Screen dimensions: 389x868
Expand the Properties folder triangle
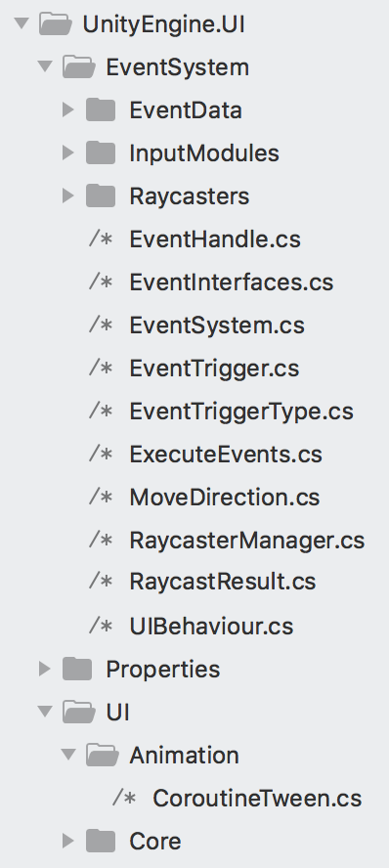44,669
